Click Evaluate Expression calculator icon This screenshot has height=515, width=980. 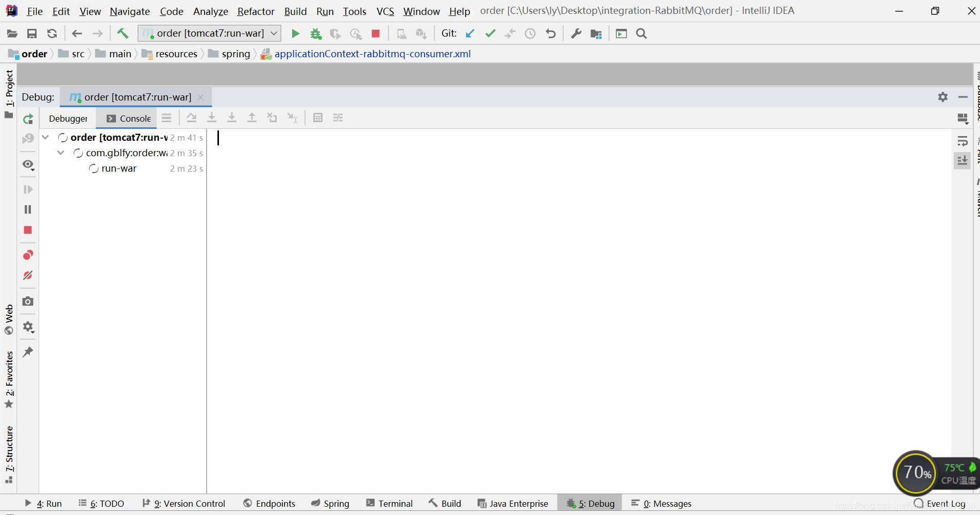click(x=318, y=118)
